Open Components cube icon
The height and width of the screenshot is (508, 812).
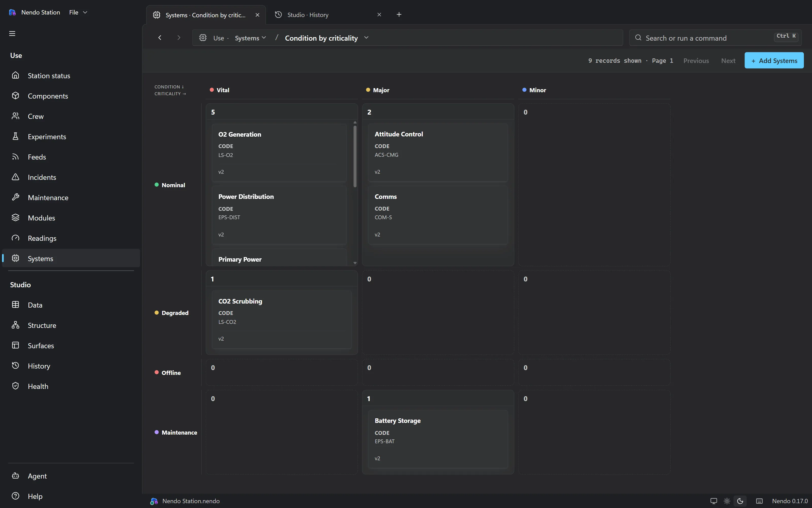point(15,96)
